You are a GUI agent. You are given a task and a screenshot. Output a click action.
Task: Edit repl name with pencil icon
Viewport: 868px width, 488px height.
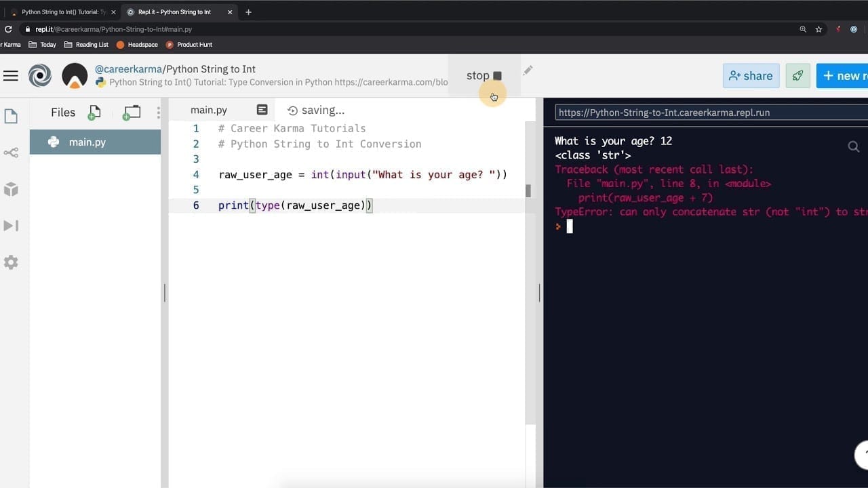point(528,70)
